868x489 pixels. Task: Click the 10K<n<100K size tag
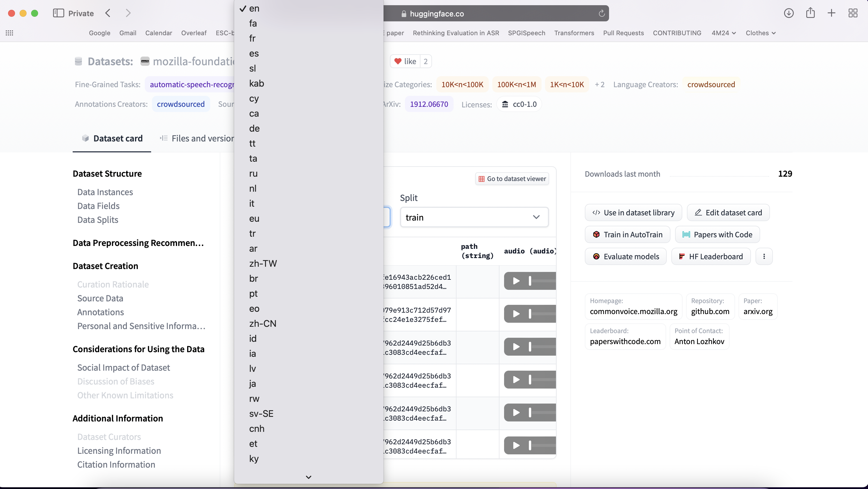click(x=462, y=84)
